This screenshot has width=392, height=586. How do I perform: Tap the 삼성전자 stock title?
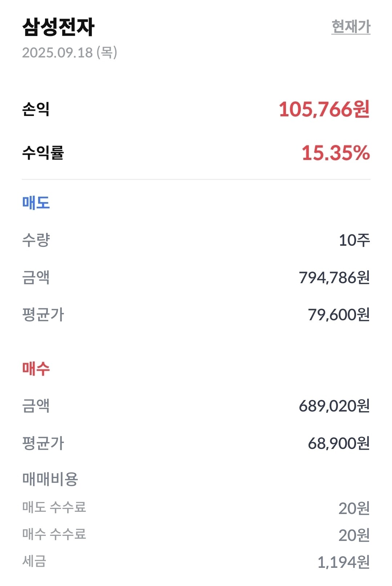click(x=58, y=27)
